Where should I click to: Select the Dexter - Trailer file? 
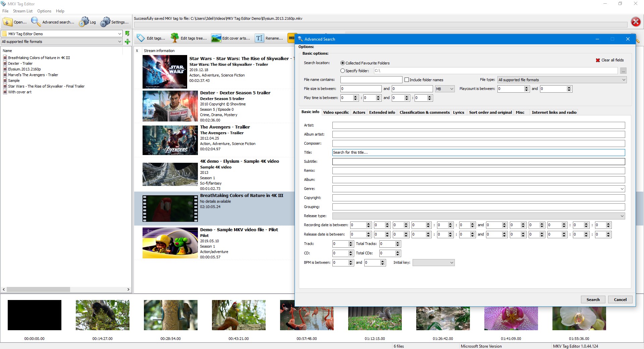(x=20, y=63)
